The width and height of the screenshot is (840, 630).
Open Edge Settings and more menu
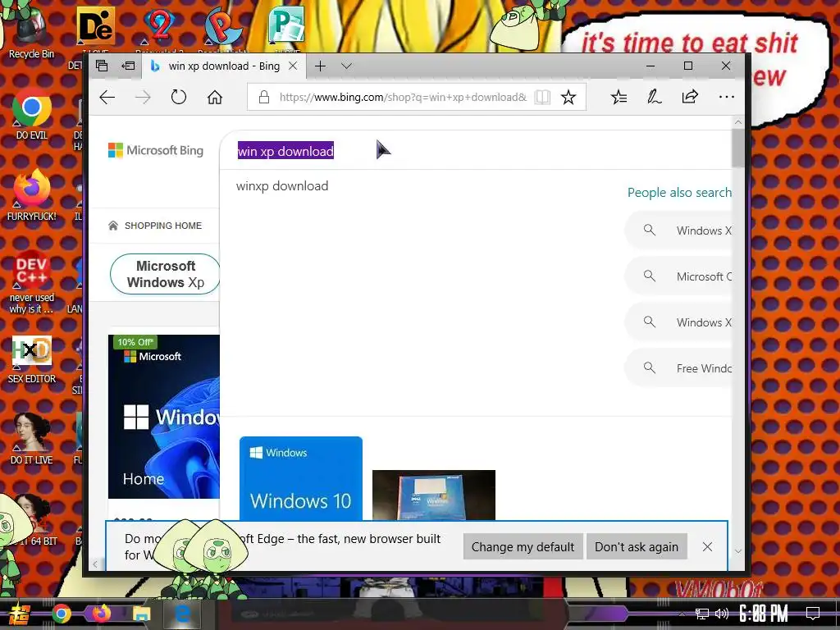point(727,97)
